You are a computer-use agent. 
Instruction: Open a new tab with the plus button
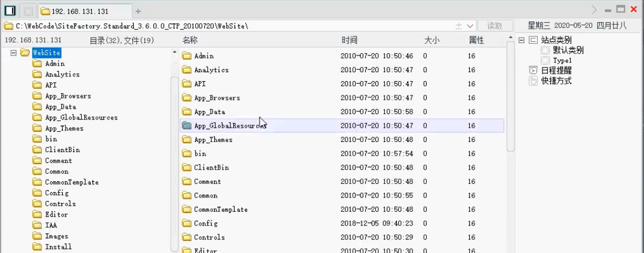(x=138, y=11)
